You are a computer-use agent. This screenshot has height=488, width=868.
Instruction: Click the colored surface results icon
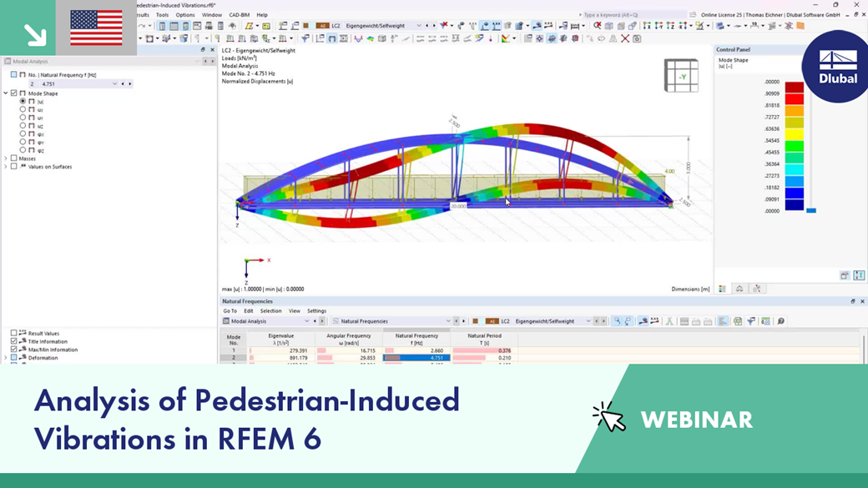coord(370,38)
